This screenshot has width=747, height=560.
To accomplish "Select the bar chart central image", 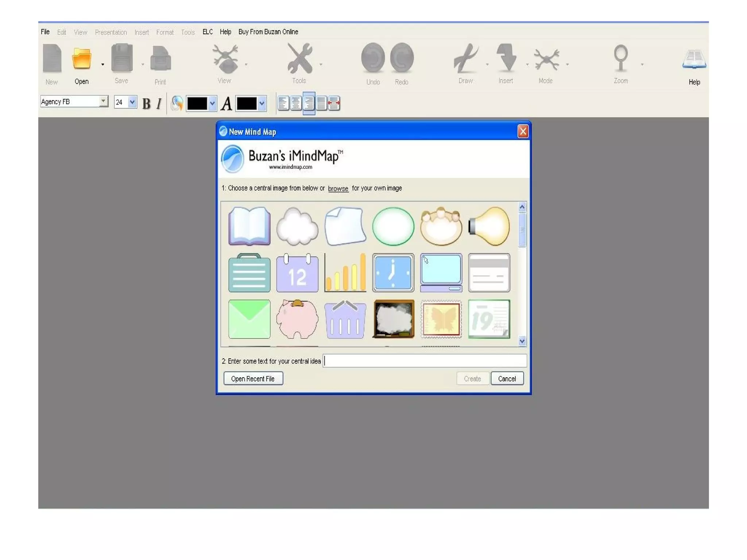I will [x=345, y=273].
